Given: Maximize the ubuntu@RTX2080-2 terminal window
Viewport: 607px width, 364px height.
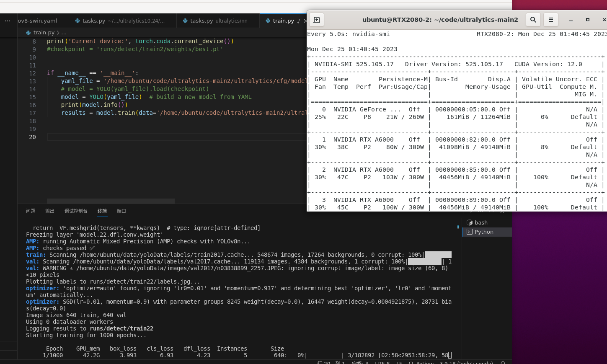Looking at the screenshot, I should coord(587,20).
